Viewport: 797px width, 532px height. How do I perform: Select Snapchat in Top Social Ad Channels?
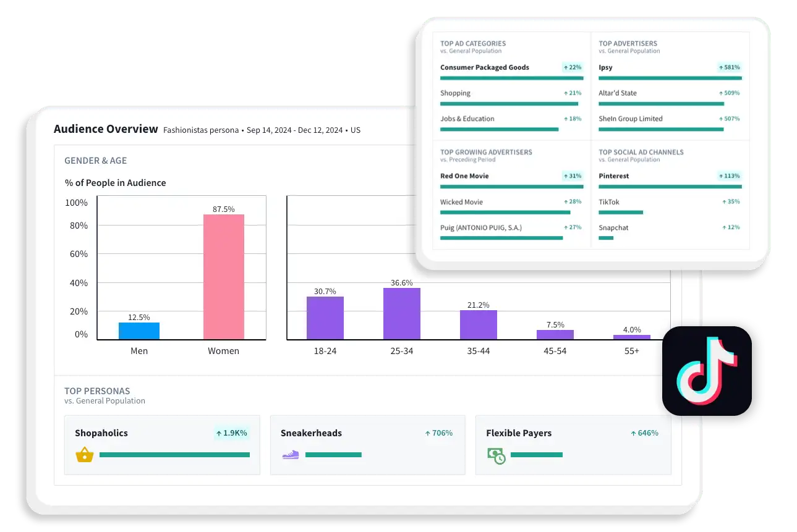613,228
